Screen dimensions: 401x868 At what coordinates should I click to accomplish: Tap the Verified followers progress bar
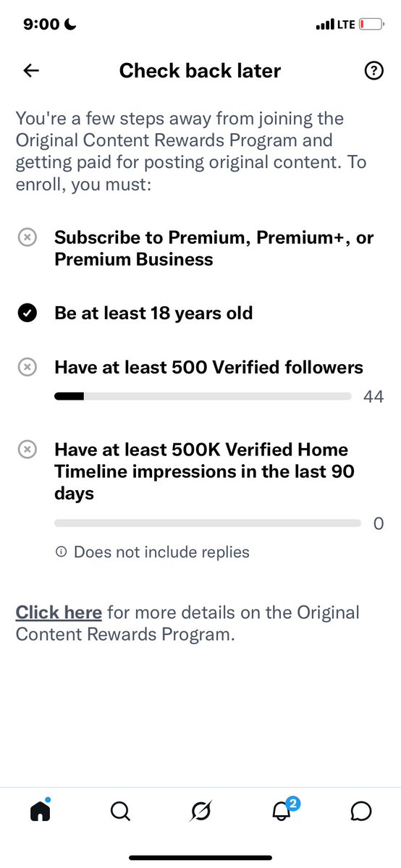click(203, 397)
